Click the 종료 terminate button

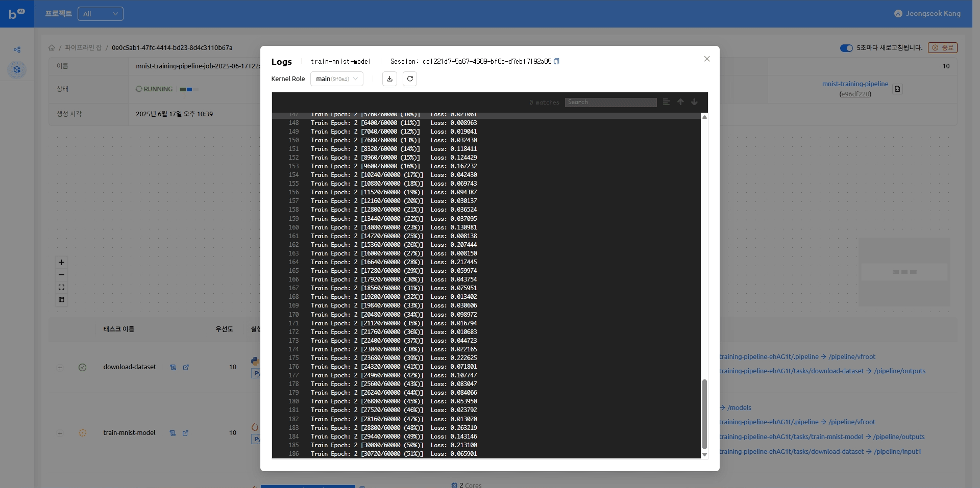942,47
